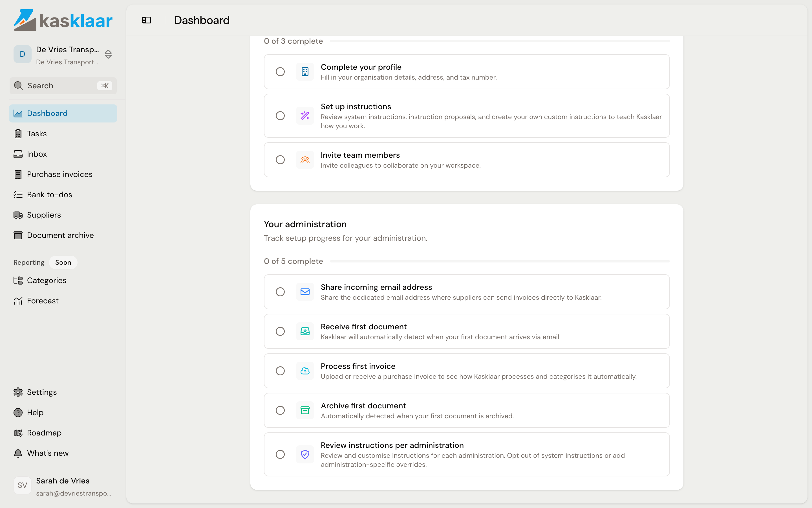
Task: Open Inbox in the sidebar
Action: pyautogui.click(x=63, y=154)
